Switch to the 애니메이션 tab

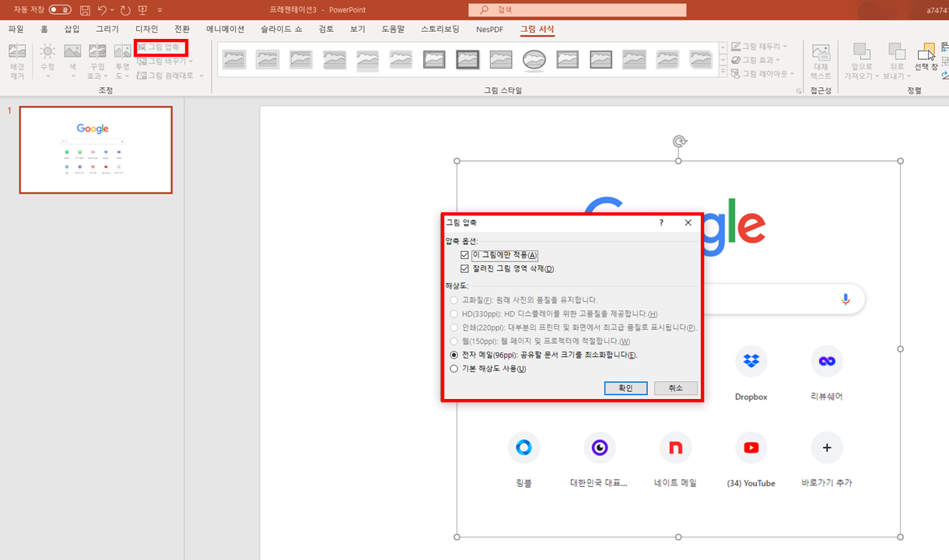pyautogui.click(x=226, y=29)
